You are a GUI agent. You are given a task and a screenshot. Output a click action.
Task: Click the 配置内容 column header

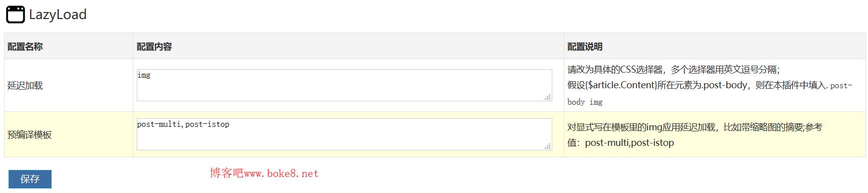click(154, 47)
